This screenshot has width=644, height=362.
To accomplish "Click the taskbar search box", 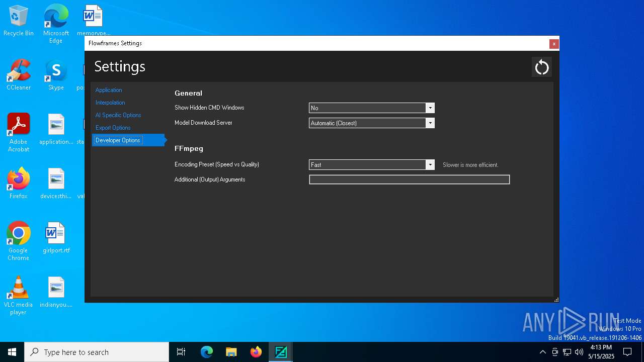I will click(x=97, y=352).
